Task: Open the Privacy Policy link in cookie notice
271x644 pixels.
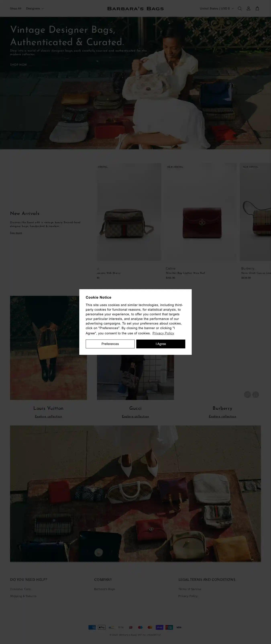Action: 163,333
